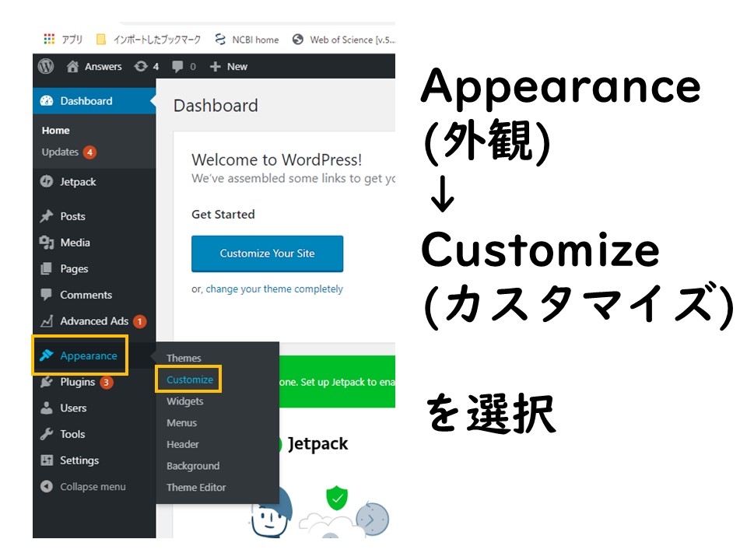Screen dimensions: 747x560
Task: Open the Advanced Ads menu label
Action: (94, 321)
